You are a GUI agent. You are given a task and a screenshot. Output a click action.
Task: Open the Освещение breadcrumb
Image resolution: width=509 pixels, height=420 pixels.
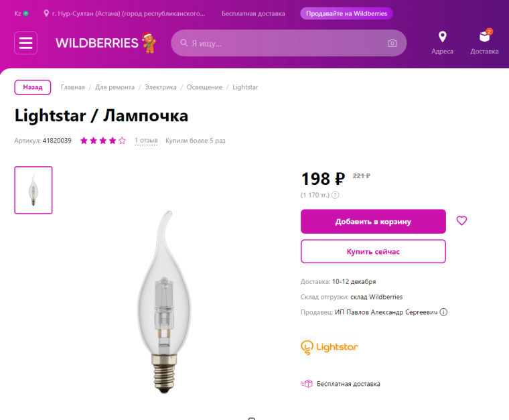204,87
